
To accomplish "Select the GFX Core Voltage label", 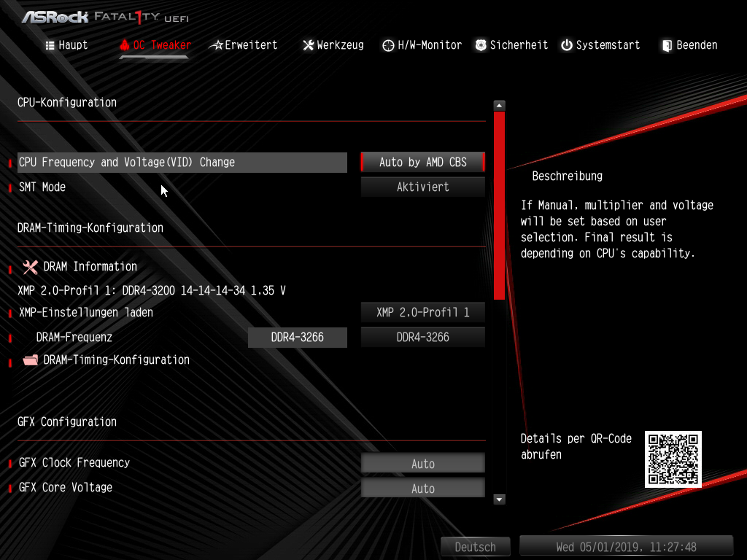I will [x=66, y=488].
